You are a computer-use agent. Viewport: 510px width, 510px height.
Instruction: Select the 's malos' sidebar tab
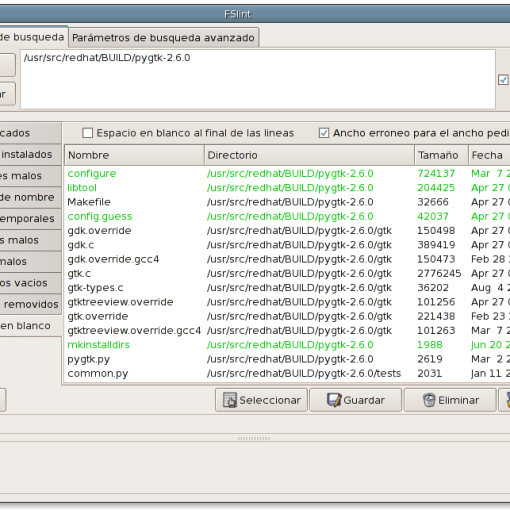(x=30, y=240)
